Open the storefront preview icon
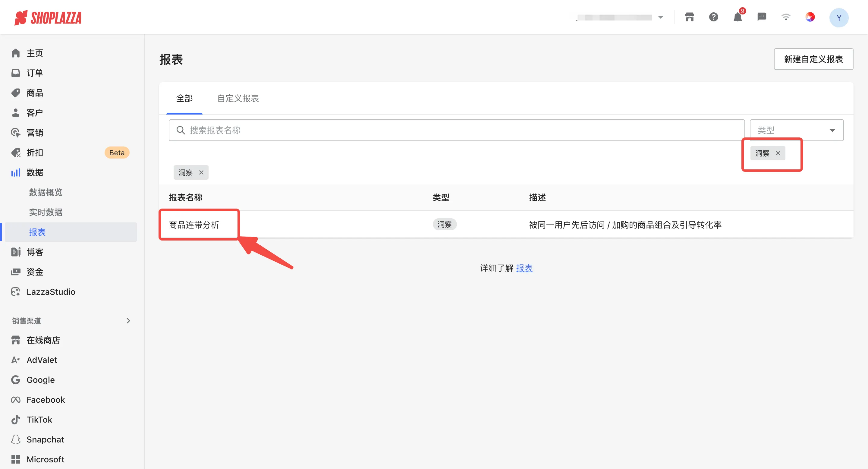868x469 pixels. [689, 17]
